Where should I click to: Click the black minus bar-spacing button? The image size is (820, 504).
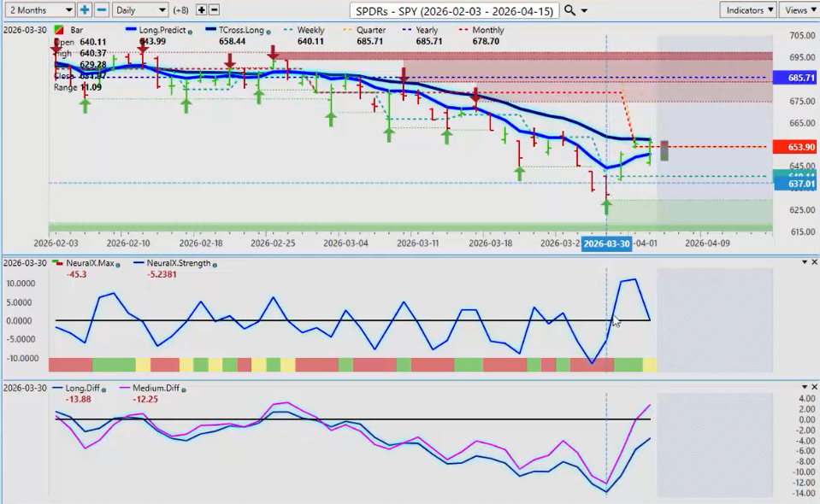pyautogui.click(x=214, y=10)
